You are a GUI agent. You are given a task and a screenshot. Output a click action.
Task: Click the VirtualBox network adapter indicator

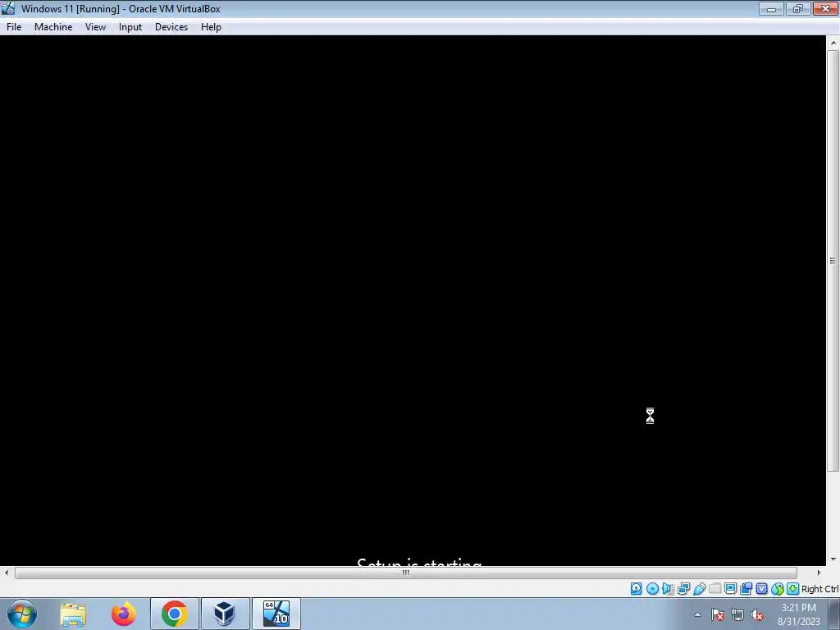[683, 589]
